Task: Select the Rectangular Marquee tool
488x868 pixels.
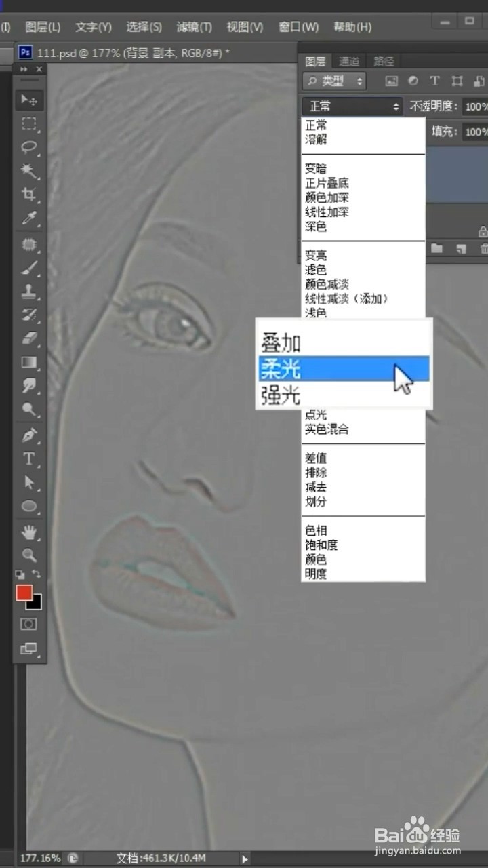Action: point(29,124)
